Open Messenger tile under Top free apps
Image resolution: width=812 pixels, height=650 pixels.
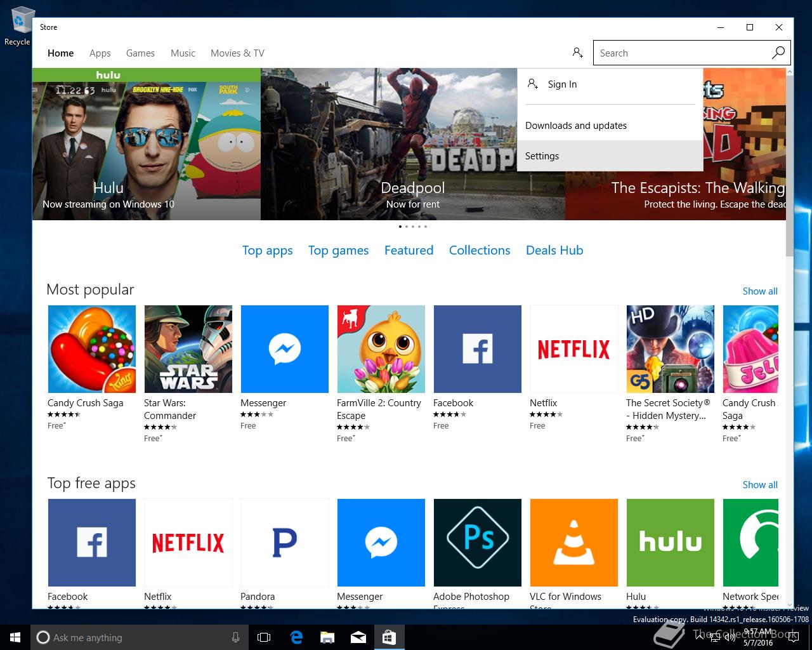pos(381,543)
